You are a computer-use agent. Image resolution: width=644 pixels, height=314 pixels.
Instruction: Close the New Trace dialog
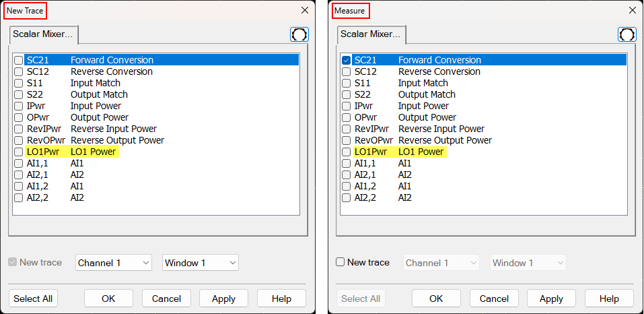pyautogui.click(x=305, y=10)
